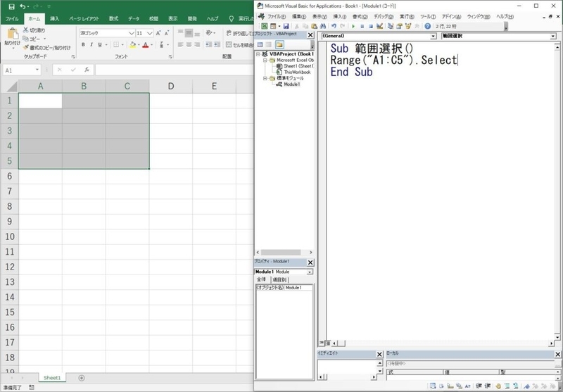Open the (General) object dropdown in code window
The width and height of the screenshot is (563, 392).
(434, 37)
